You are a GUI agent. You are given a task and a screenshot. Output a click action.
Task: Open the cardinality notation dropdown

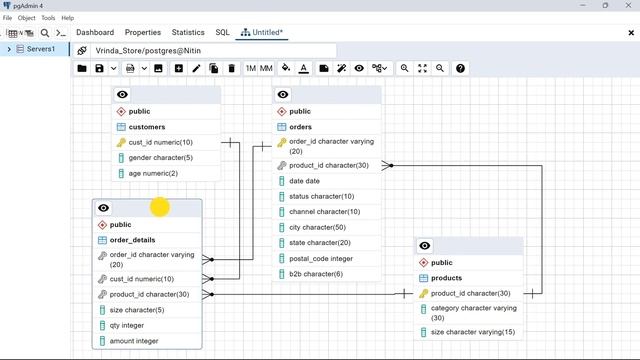(x=380, y=68)
